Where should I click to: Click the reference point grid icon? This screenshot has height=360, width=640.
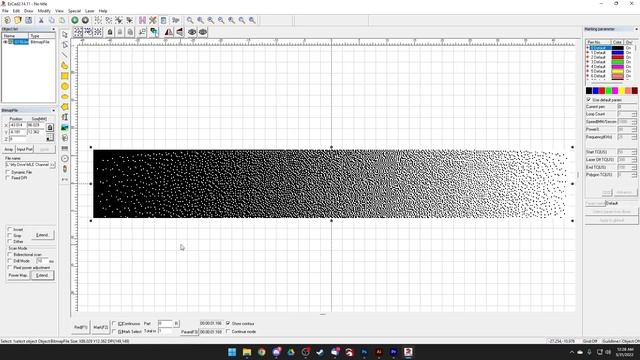[x=50, y=138]
